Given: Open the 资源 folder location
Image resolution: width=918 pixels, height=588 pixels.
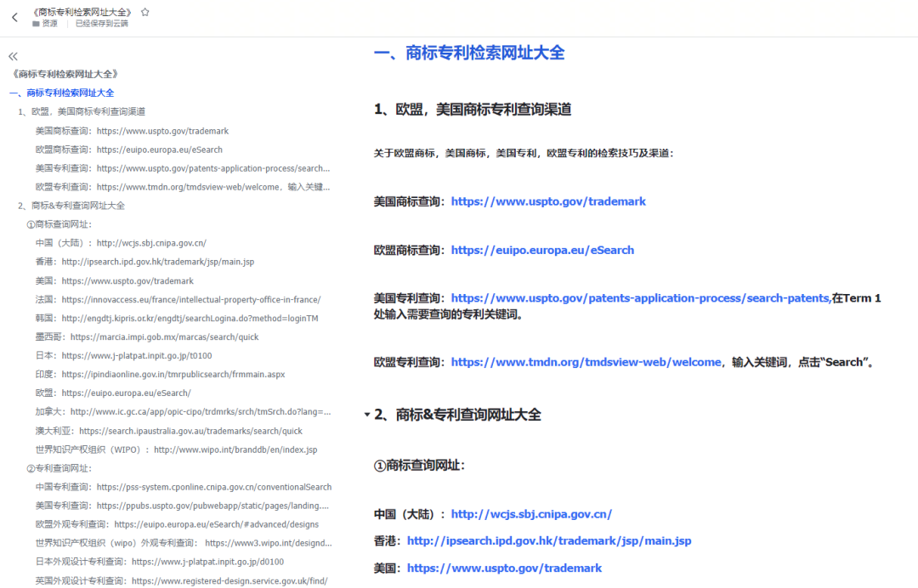Looking at the screenshot, I should (45, 24).
